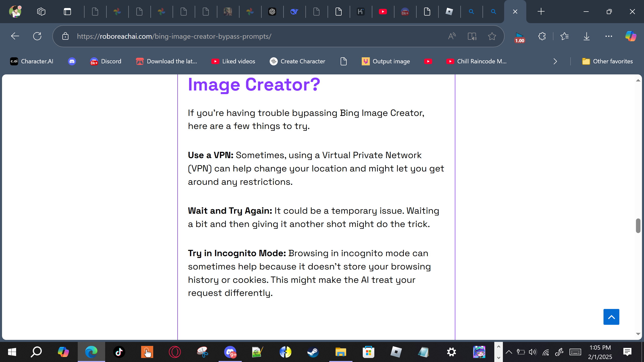This screenshot has width=644, height=362.
Task: Expand more bookmarks chevron
Action: [555, 61]
